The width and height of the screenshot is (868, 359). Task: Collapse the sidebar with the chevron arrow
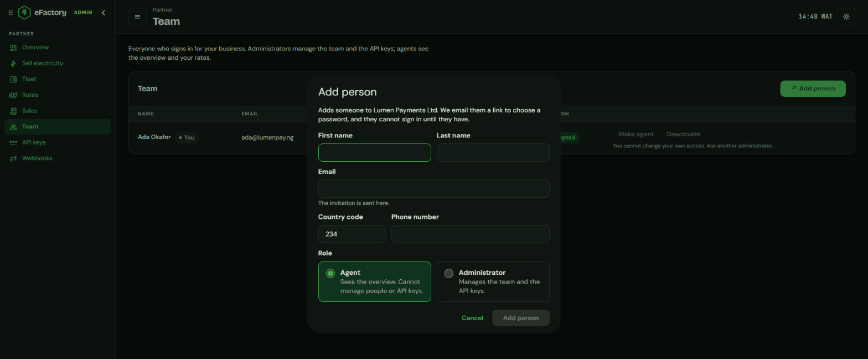103,13
